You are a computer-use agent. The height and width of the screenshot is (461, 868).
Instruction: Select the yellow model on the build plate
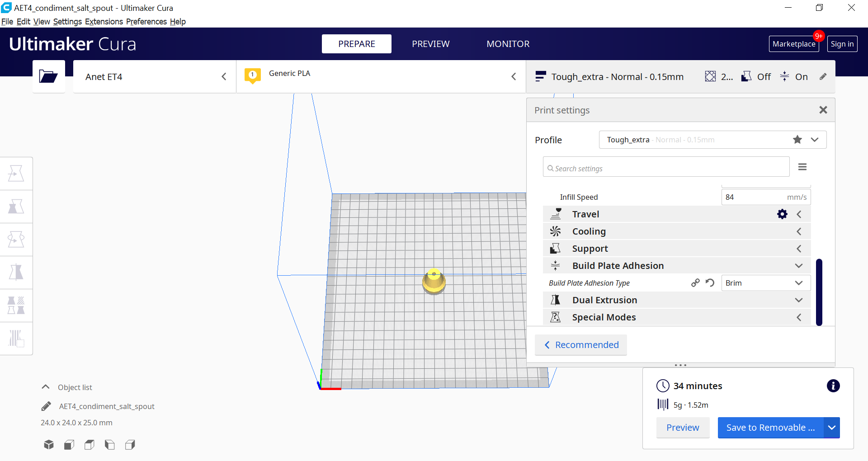pos(434,282)
